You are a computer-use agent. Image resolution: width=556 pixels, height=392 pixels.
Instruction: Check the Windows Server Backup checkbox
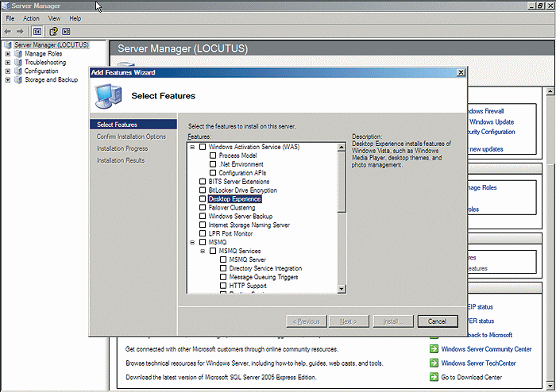pos(203,216)
